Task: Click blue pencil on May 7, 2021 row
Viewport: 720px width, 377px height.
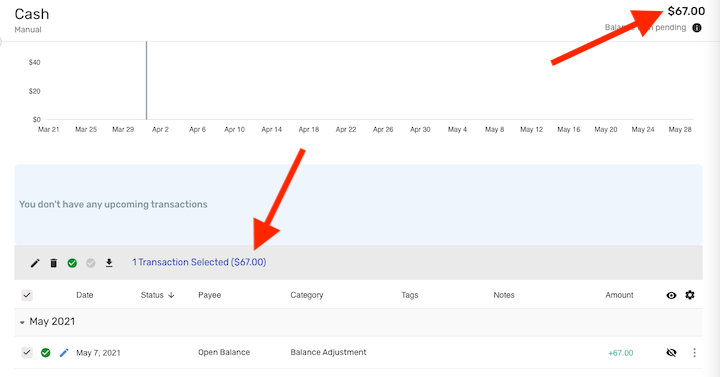Action: (x=64, y=353)
